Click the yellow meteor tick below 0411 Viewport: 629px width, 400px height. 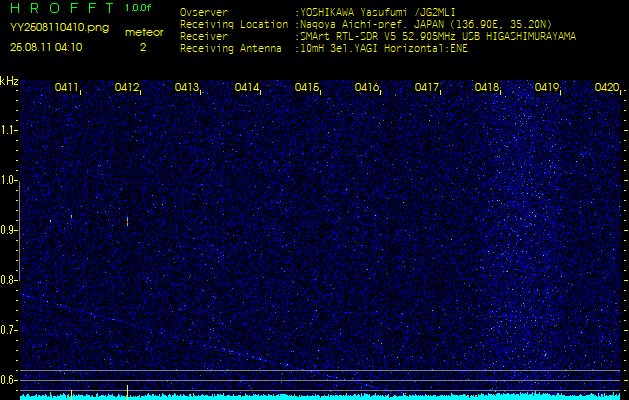tap(71, 394)
